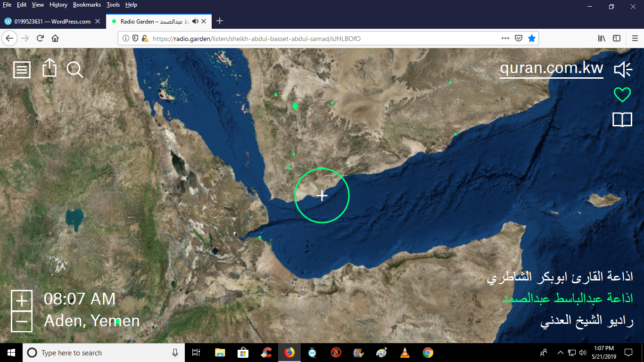Open VLC media player from taskbar

coord(405,353)
